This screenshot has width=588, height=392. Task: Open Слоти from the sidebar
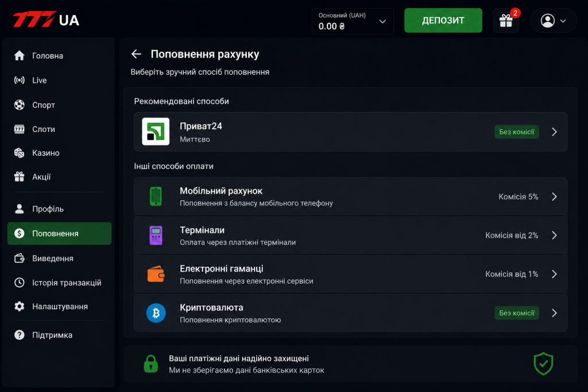point(44,129)
